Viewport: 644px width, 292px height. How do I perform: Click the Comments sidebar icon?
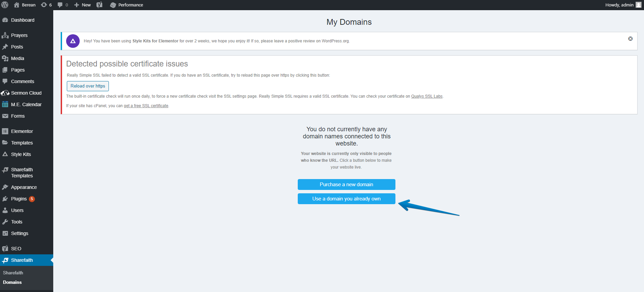(5, 81)
